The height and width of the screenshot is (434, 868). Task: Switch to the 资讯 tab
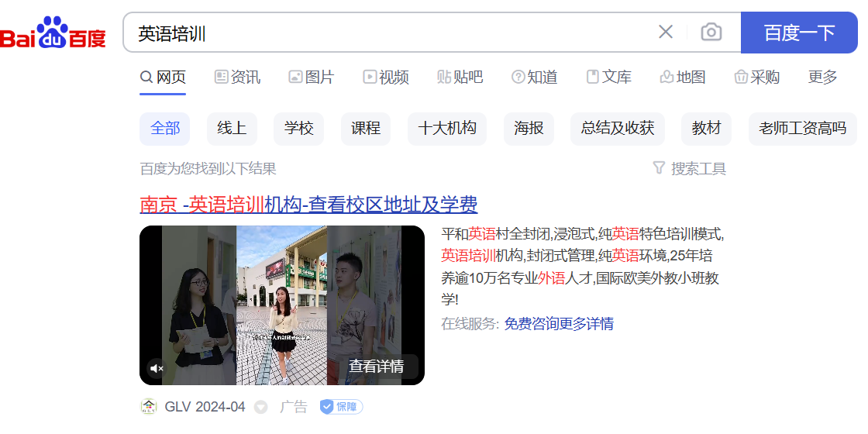click(237, 77)
